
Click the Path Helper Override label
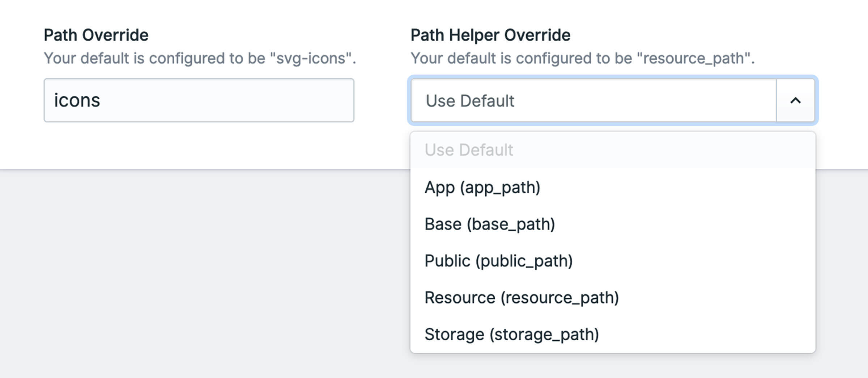point(490,35)
